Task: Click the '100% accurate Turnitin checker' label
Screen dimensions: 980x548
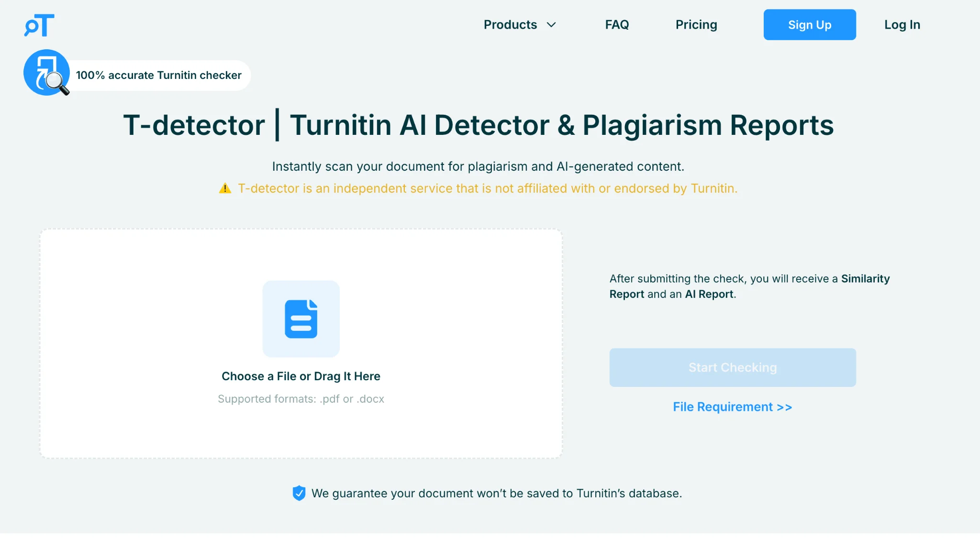Action: 159,76
